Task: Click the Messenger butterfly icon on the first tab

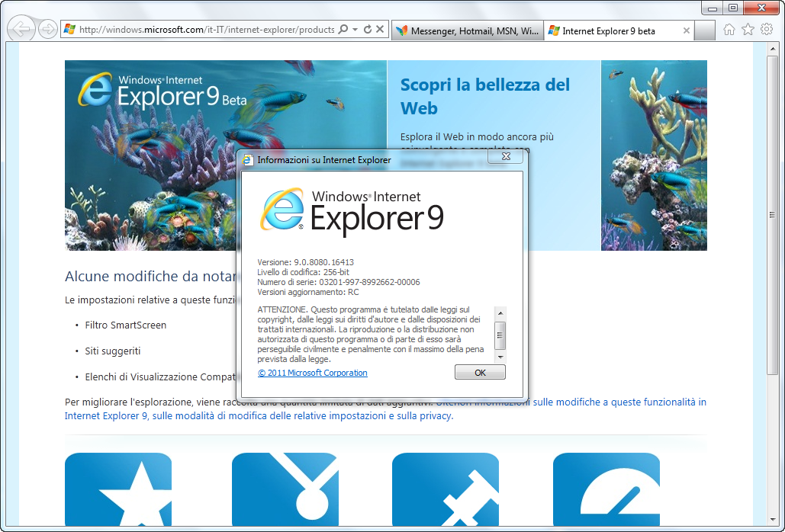Action: click(x=401, y=31)
